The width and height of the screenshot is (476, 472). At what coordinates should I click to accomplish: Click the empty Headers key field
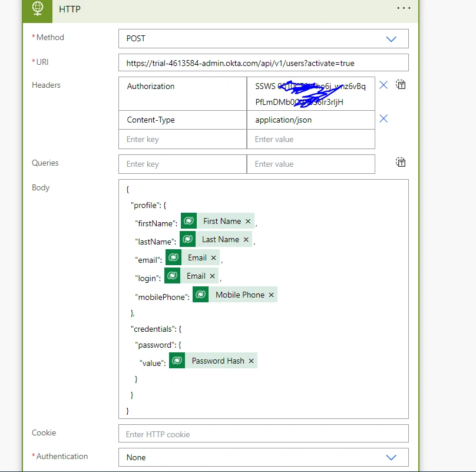pos(183,139)
